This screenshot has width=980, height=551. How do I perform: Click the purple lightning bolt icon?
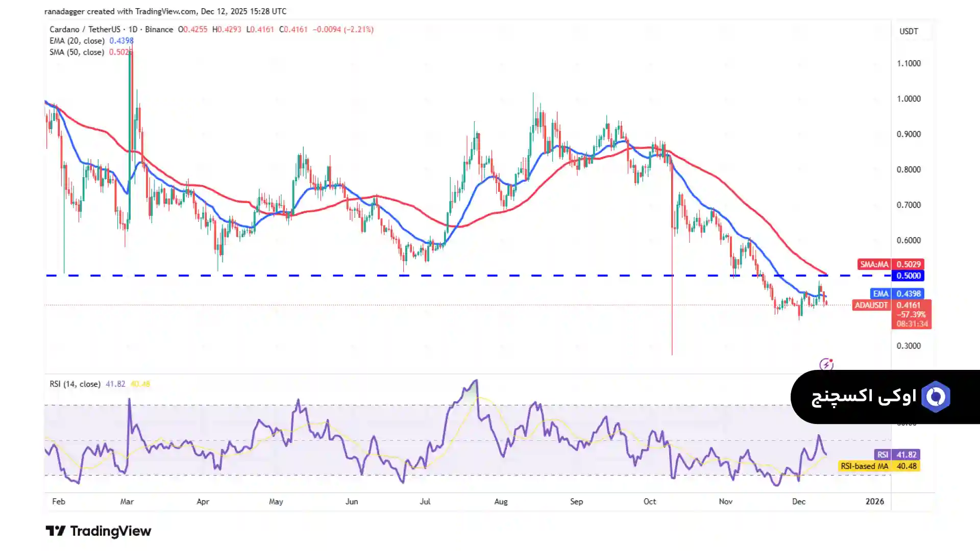(826, 364)
